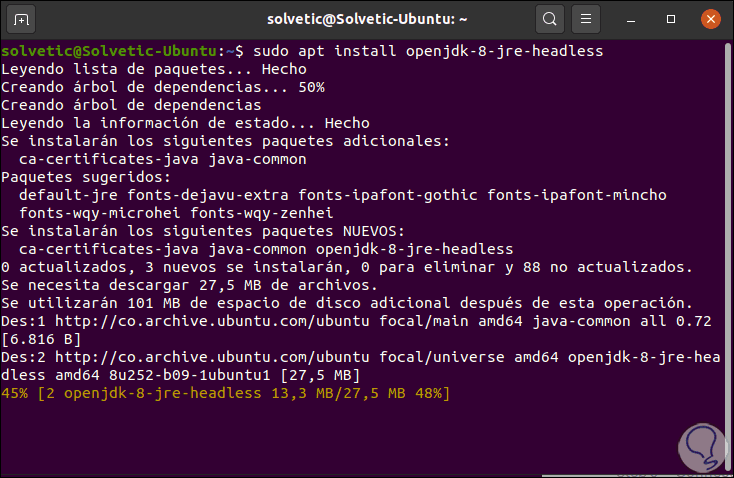Click the line 'fonts-wqy-microhei fonts-wqy-zenhei'
The image size is (734, 478).
tap(176, 213)
